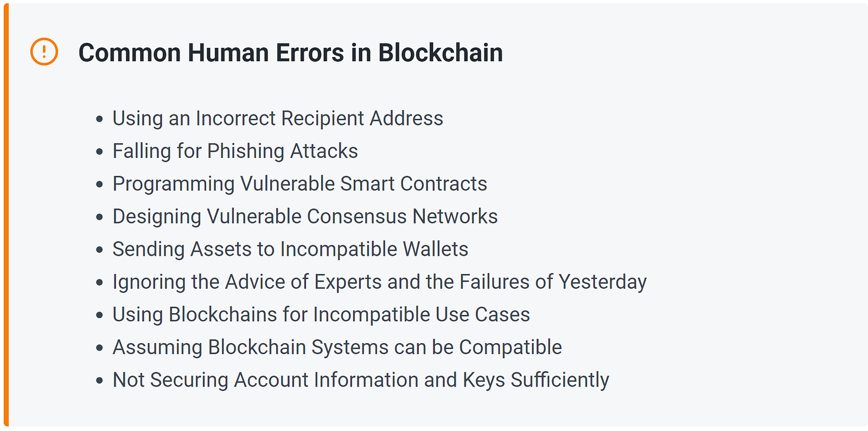Click 'Assuming Blockchain Systems can be Compatible'

click(337, 347)
